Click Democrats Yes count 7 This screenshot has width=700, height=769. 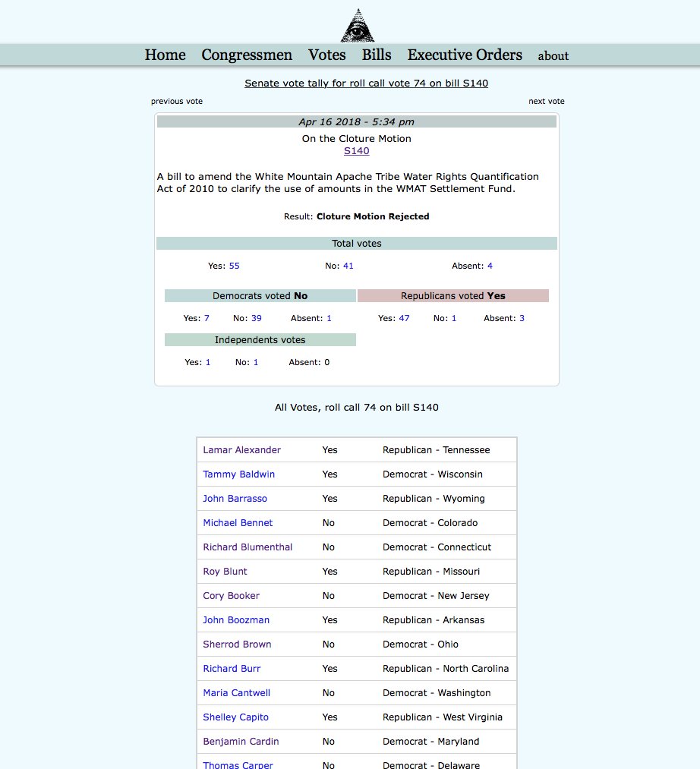207,318
